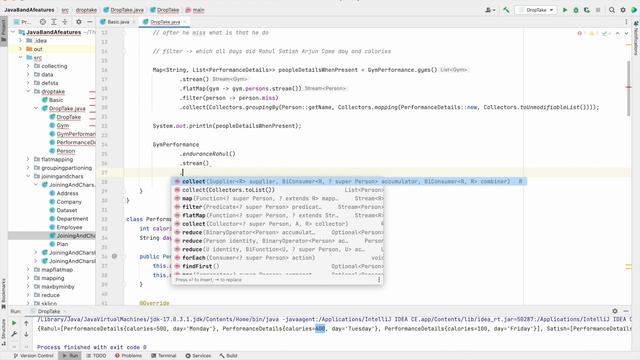
Task: Rerun DropTake in Run panel
Action: click(x=14, y=323)
